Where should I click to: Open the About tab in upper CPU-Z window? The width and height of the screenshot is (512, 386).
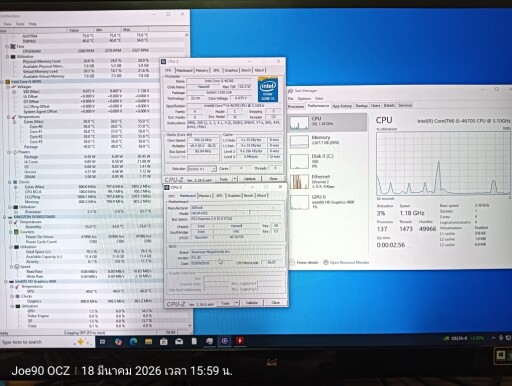click(259, 70)
